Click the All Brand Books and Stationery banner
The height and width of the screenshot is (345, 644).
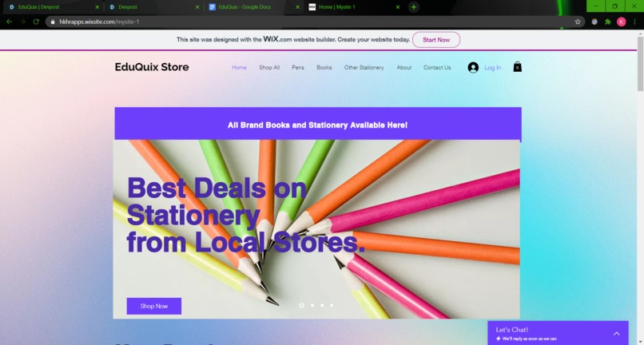318,125
